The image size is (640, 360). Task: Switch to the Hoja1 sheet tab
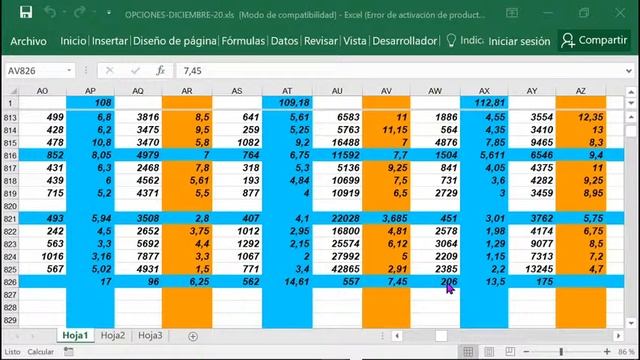[75, 336]
